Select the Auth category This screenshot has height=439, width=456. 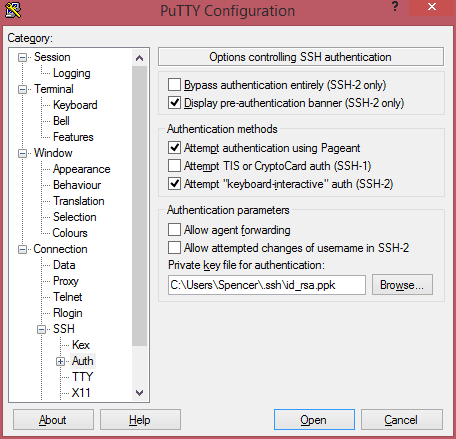[83, 361]
